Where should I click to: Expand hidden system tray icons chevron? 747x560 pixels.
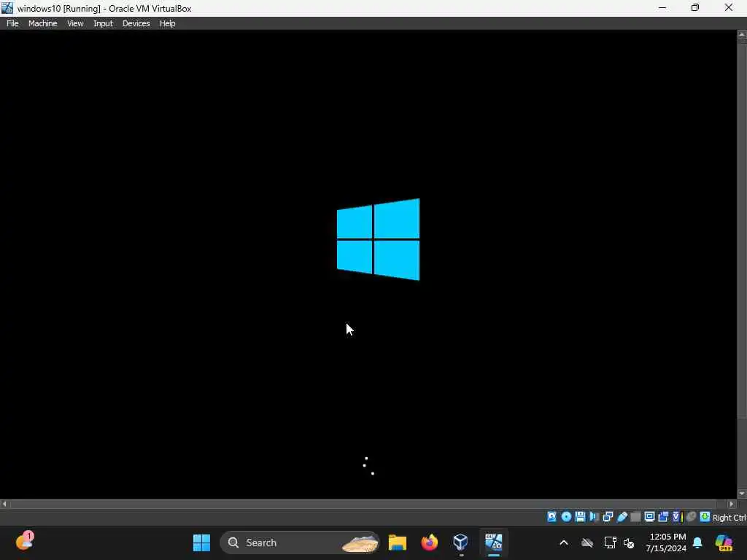564,542
